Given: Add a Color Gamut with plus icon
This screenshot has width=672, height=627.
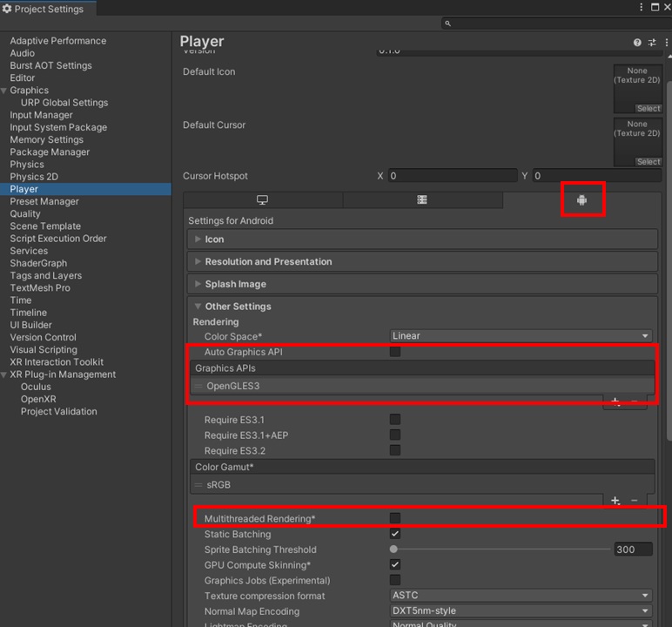Looking at the screenshot, I should tap(615, 501).
